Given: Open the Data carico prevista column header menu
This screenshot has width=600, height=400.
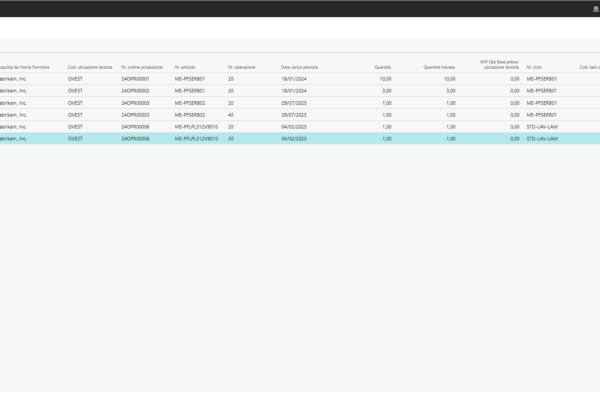Looking at the screenshot, I should (299, 67).
